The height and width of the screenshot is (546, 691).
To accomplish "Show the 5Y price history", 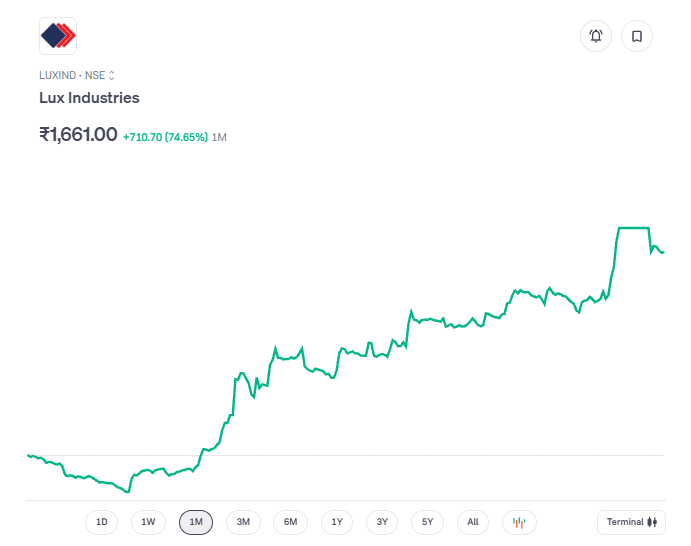I will [427, 522].
